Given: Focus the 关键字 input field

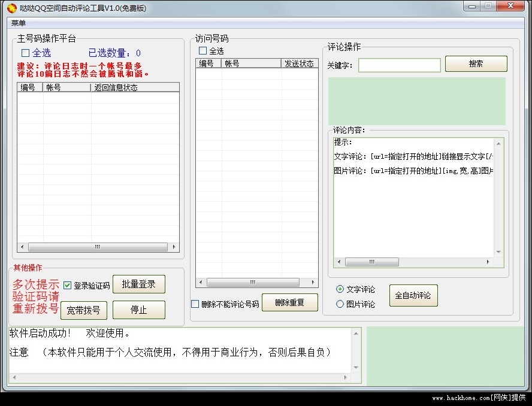Looking at the screenshot, I should pyautogui.click(x=400, y=65).
